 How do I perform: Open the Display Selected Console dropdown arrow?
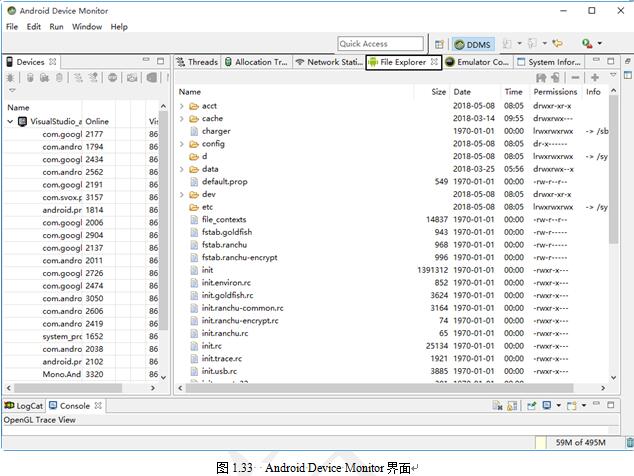tap(558, 405)
